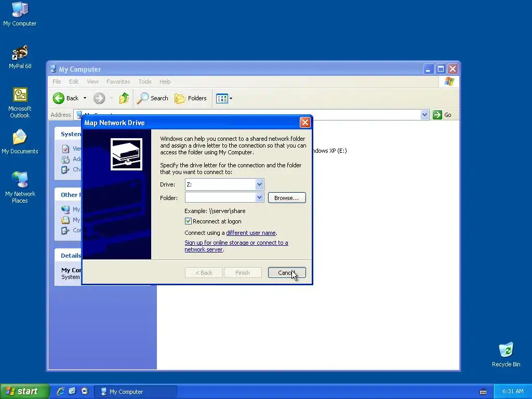Screen dimensions: 532x399
Task: Click the keyboard tray icon
Action: pos(483,392)
